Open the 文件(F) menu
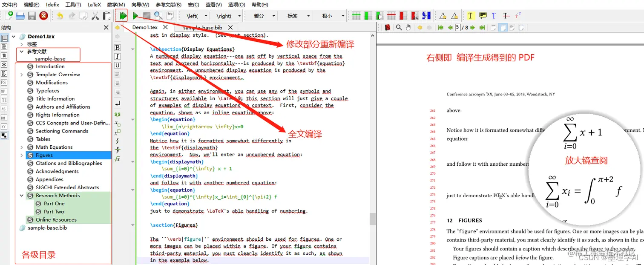 (x=10, y=5)
